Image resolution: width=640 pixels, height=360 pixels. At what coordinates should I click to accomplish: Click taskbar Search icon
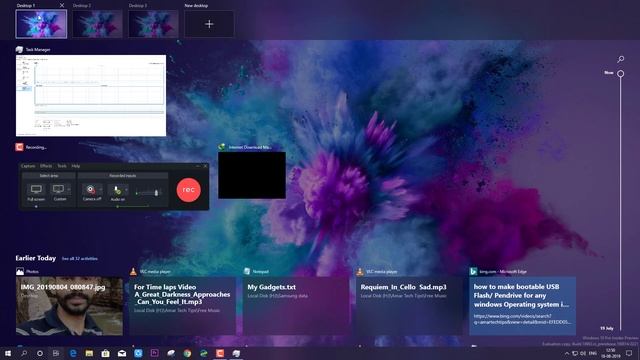coord(24,353)
